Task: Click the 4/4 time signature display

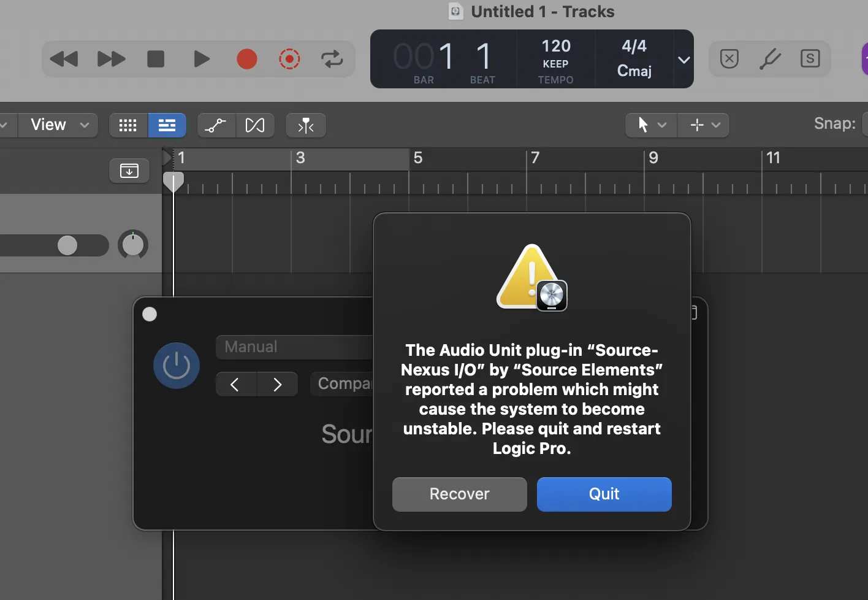Action: (x=634, y=46)
